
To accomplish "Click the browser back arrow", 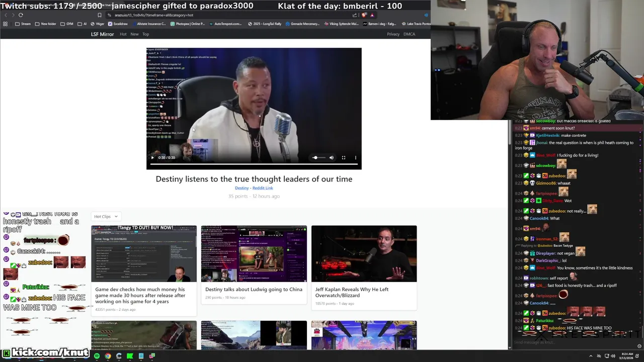I will point(6,15).
